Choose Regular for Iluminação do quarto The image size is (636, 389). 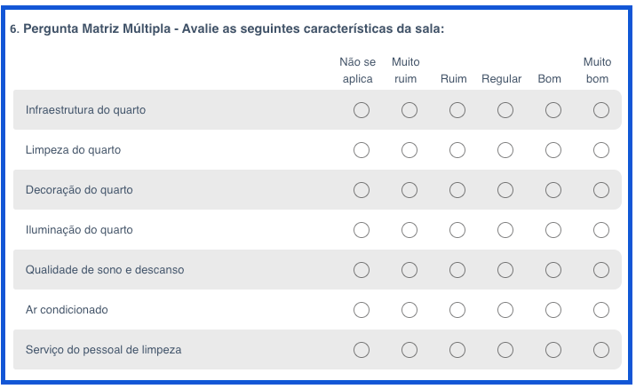pyautogui.click(x=505, y=230)
